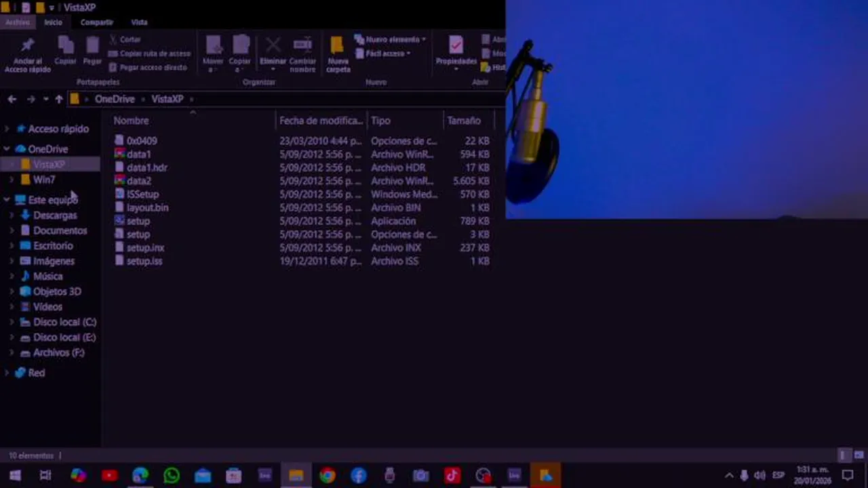This screenshot has height=488, width=868.
Task: Switch to the Inicio ribbon tab
Action: (53, 22)
